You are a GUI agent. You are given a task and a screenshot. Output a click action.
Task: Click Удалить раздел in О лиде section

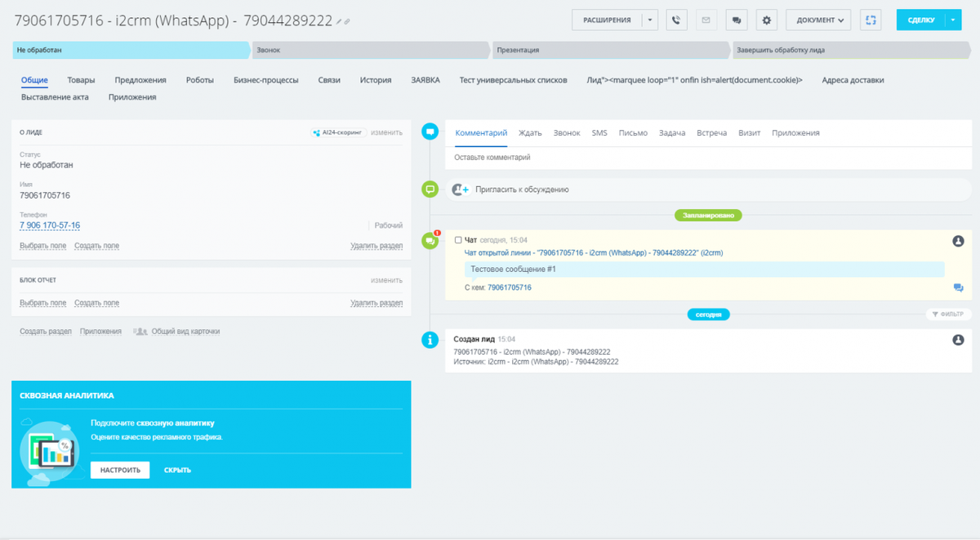click(376, 246)
